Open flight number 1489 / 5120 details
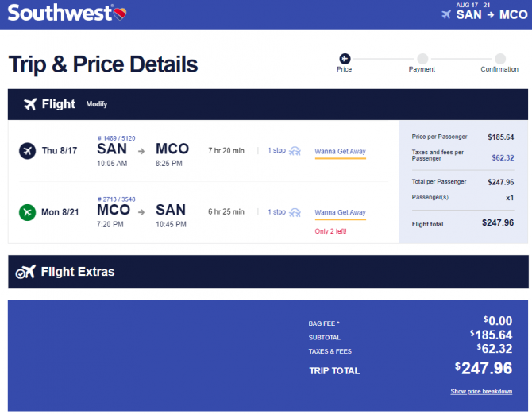Image resolution: width=532 pixels, height=414 pixels. pos(117,138)
